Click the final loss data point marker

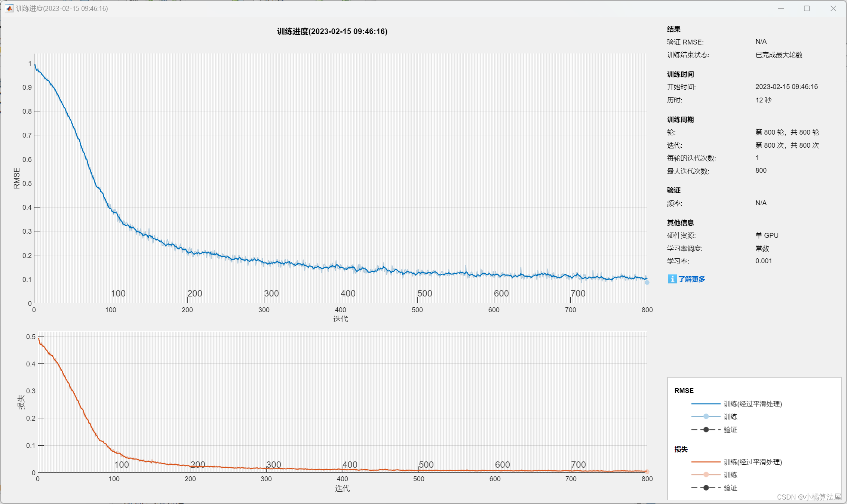[647, 471]
